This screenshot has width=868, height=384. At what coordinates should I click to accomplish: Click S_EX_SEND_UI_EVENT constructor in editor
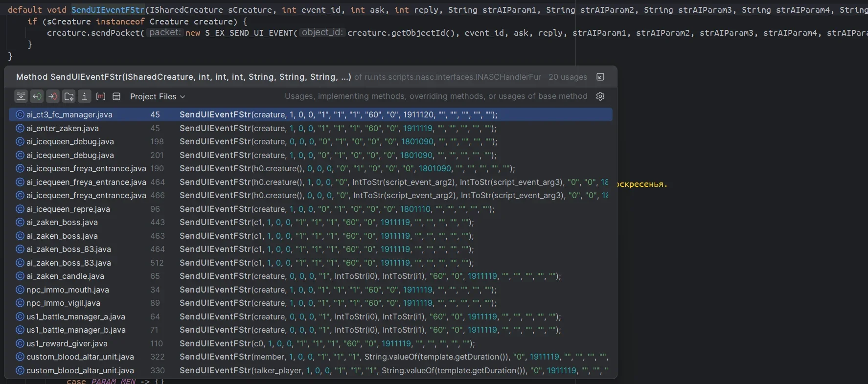pos(249,33)
